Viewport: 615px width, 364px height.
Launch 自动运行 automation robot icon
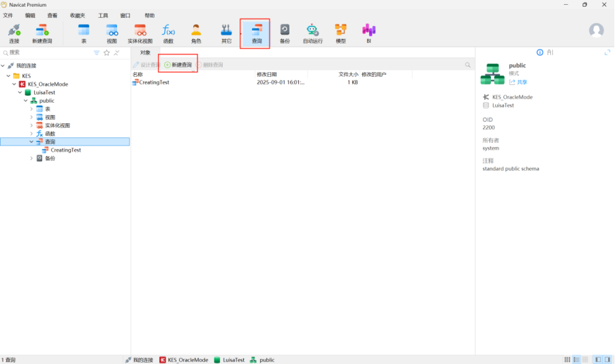(x=312, y=33)
